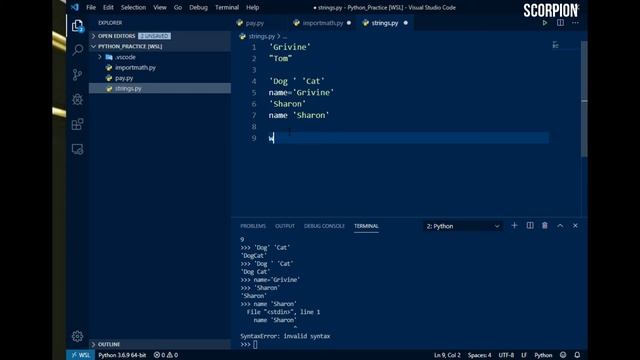Screen dimensions: 640x360
Task: Select strings.py in the explorer
Action: click(x=160, y=89)
